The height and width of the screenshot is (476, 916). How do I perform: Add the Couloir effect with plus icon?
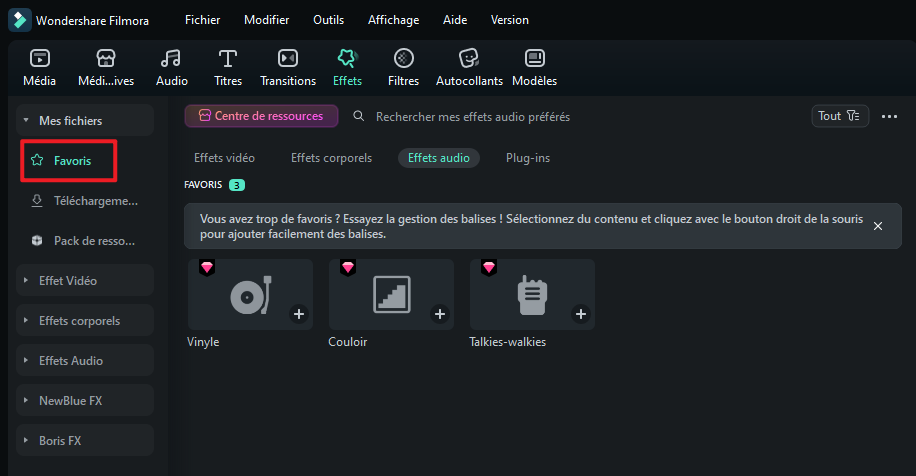point(439,314)
